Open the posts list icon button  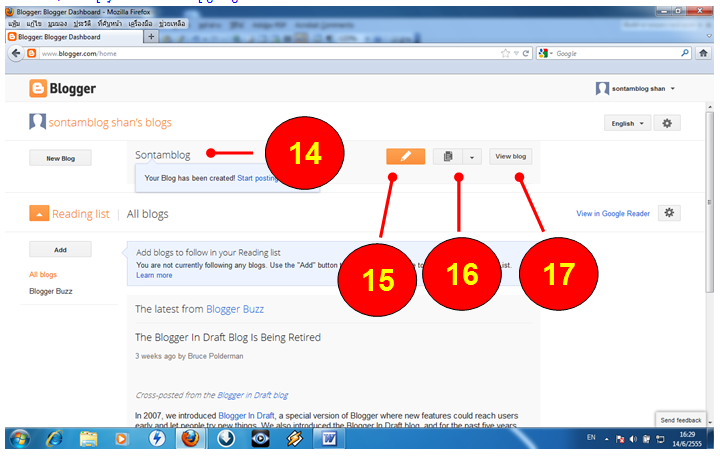pos(448,157)
